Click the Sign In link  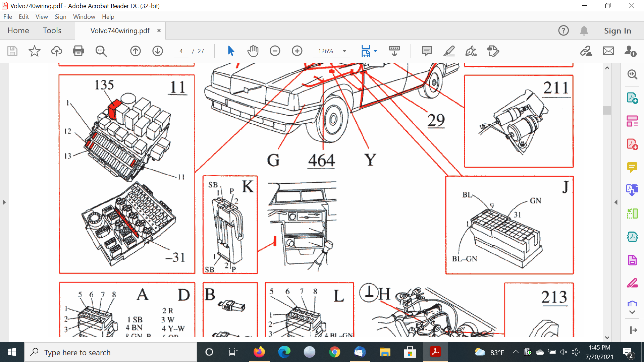617,31
